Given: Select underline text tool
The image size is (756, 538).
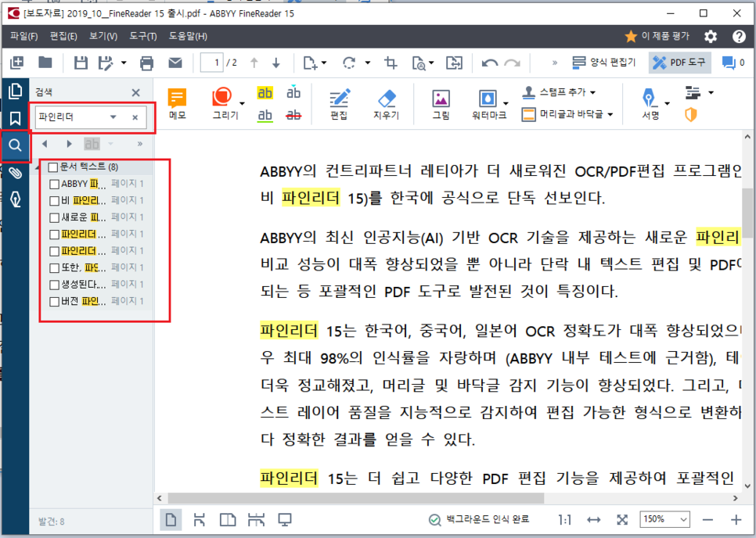Looking at the screenshot, I should 265,116.
